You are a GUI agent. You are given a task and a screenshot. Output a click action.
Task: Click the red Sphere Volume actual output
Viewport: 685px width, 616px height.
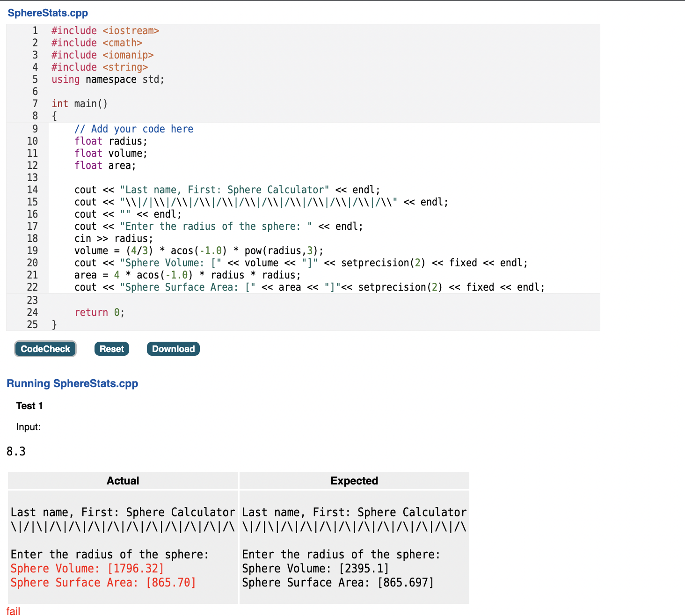[87, 568]
